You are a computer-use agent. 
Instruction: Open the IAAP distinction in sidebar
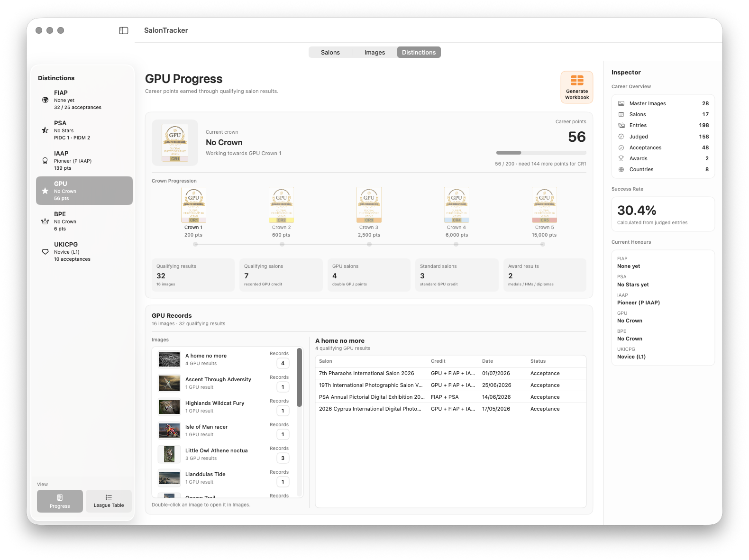[x=84, y=160]
